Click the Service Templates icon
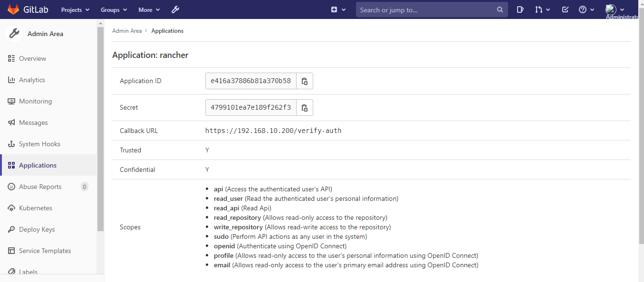 point(11,251)
